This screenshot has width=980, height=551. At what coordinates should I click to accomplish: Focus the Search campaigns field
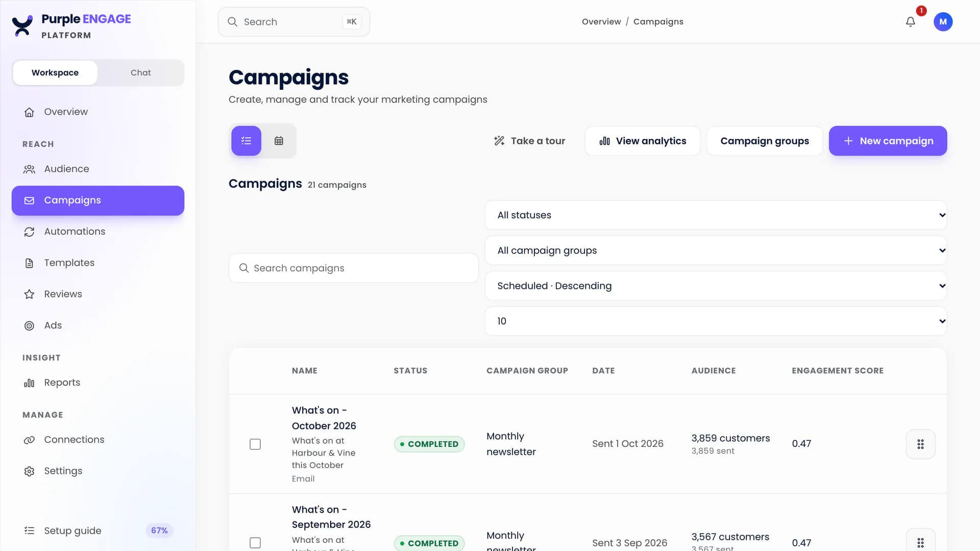coord(354,268)
